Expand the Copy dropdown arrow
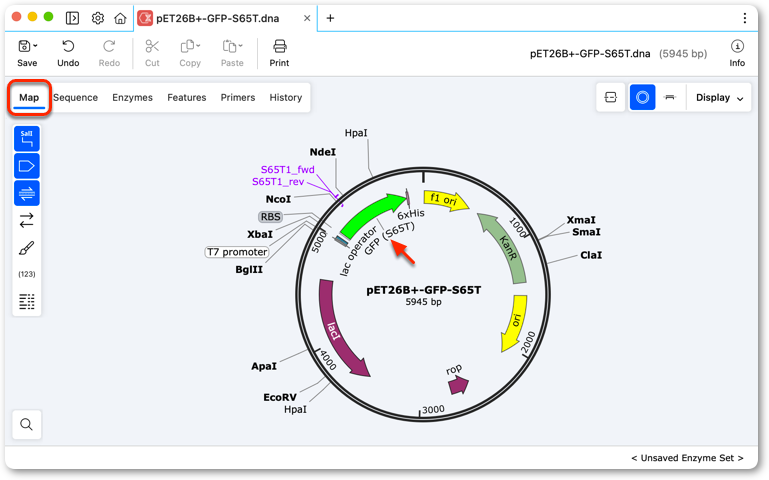The height and width of the screenshot is (480, 769). (x=198, y=46)
